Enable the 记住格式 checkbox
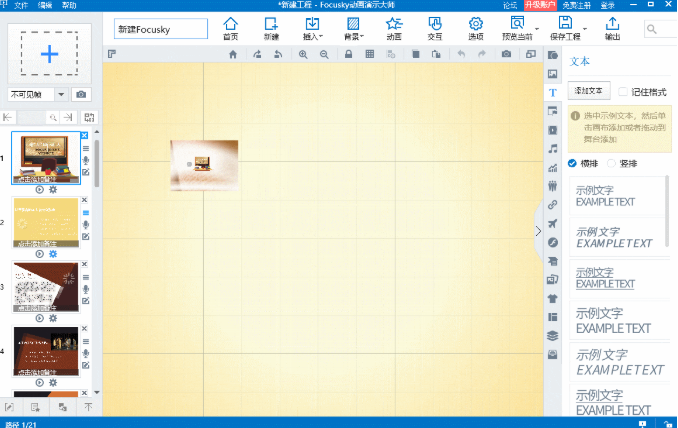Viewport: 678px width, 428px height. (624, 91)
